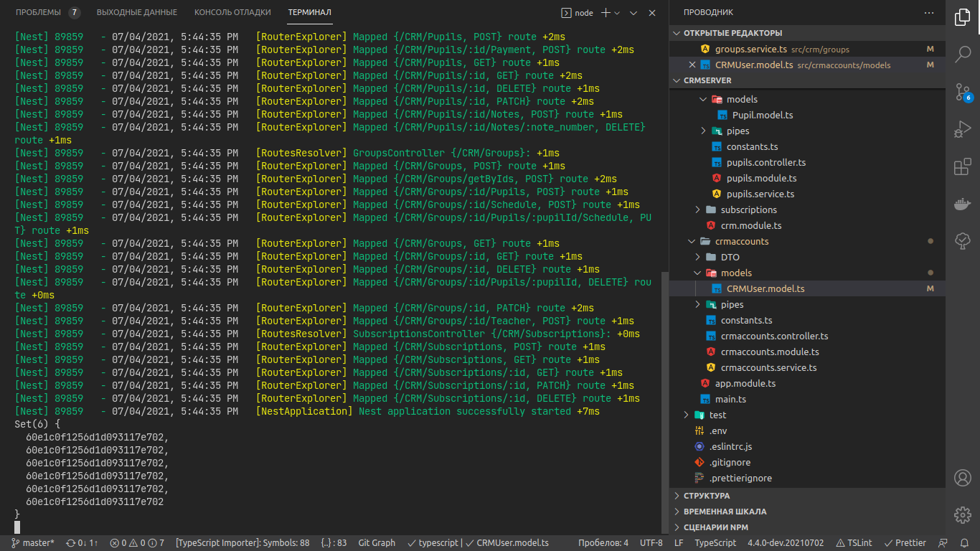Open crmaccounts.controller.ts file
The image size is (980, 551).
(x=807, y=336)
